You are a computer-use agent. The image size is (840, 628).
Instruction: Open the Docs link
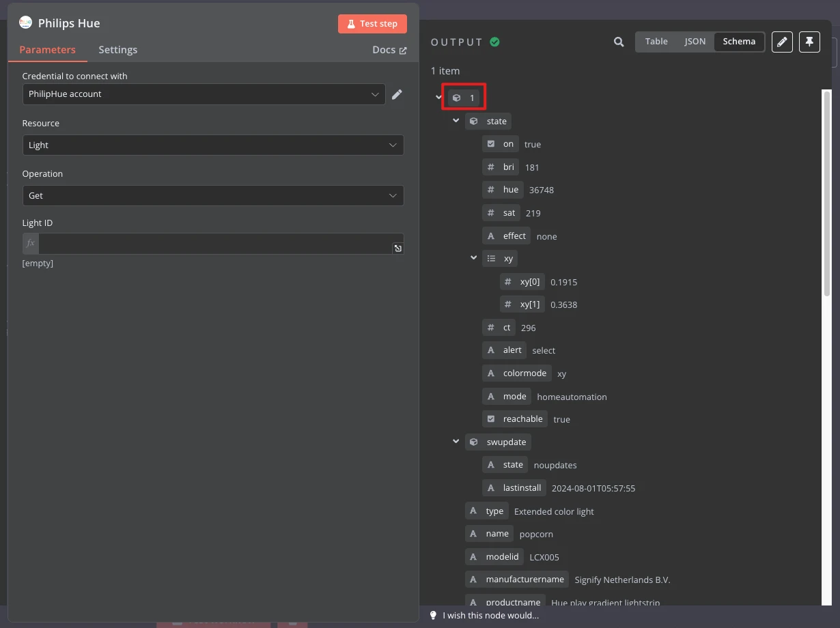[389, 50]
